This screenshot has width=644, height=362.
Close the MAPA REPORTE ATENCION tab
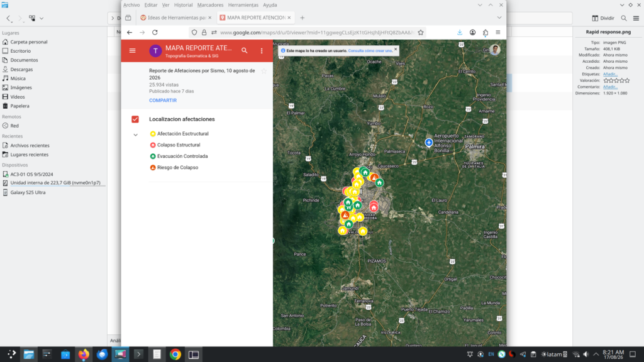289,18
